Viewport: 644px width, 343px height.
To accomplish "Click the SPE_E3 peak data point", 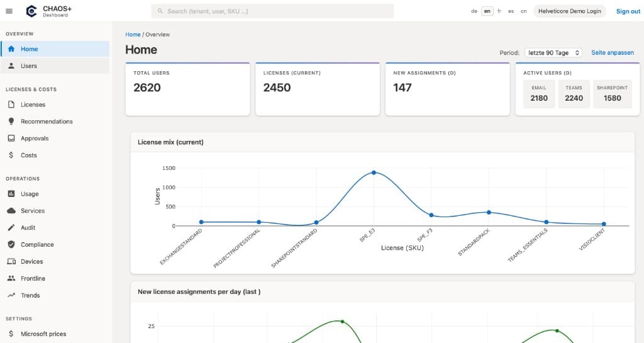I will 374,172.
